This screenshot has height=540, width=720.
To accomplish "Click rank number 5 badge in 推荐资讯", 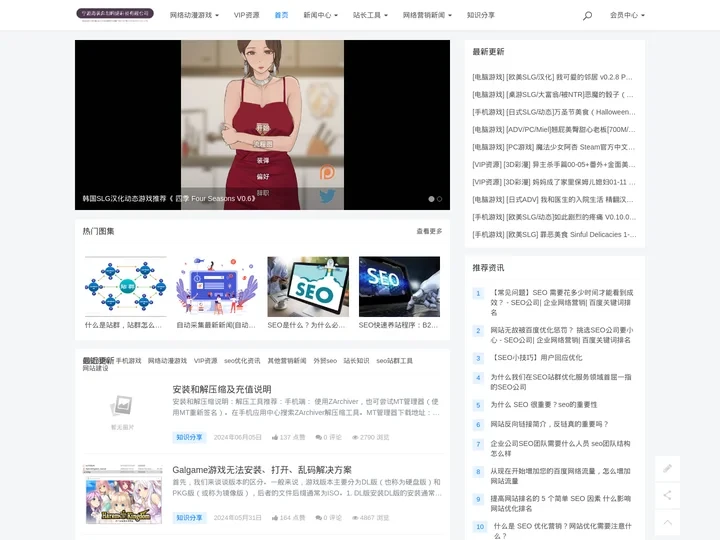I will (478, 405).
